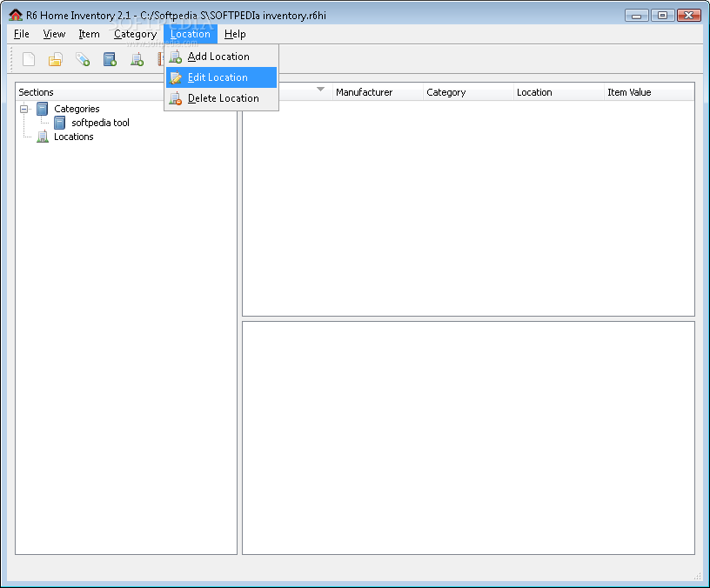This screenshot has width=710, height=588.
Task: Click the New inventory file toolbar icon
Action: point(29,59)
